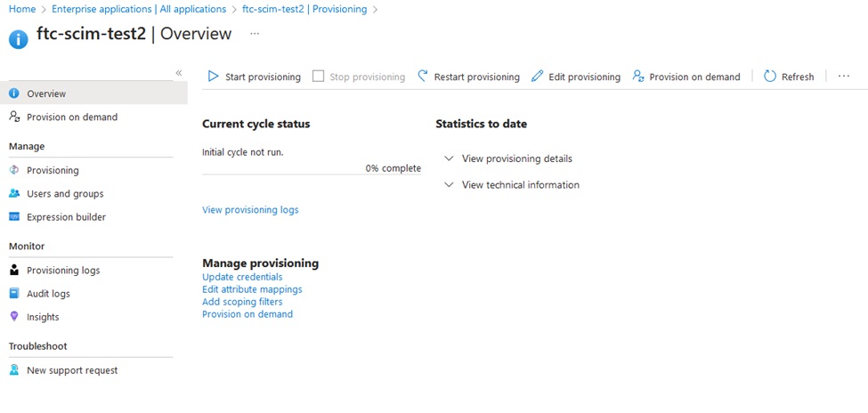Click the Insights lightbulb icon
Image resolution: width=868 pixels, height=413 pixels.
point(14,317)
